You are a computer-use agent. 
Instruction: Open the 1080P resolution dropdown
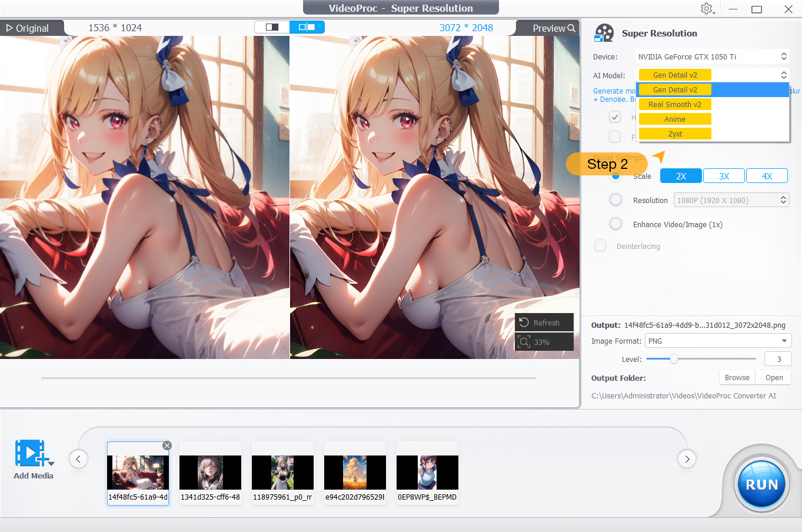coord(731,200)
